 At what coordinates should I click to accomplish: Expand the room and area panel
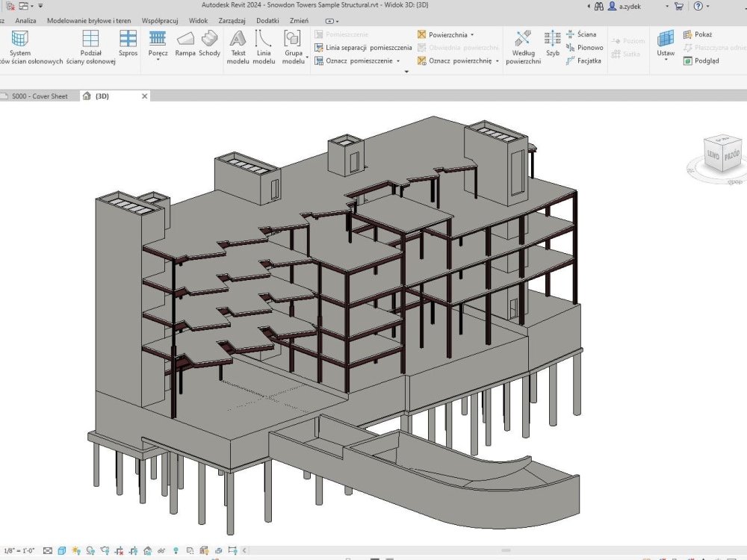[x=406, y=72]
